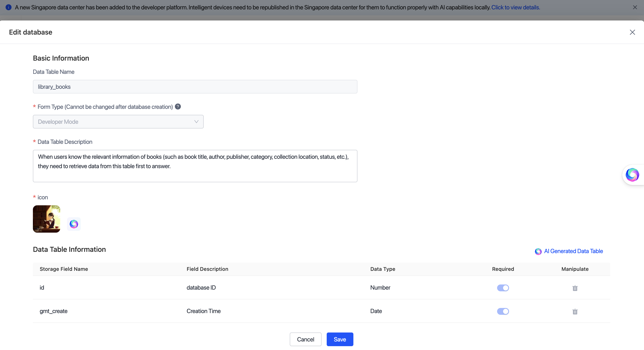The image size is (644, 350).
Task: Click the library books icon thumbnail
Action: (47, 219)
